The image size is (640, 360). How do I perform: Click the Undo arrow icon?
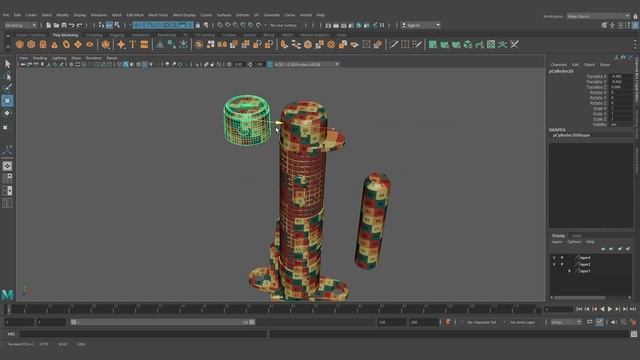pyautogui.click(x=72, y=25)
